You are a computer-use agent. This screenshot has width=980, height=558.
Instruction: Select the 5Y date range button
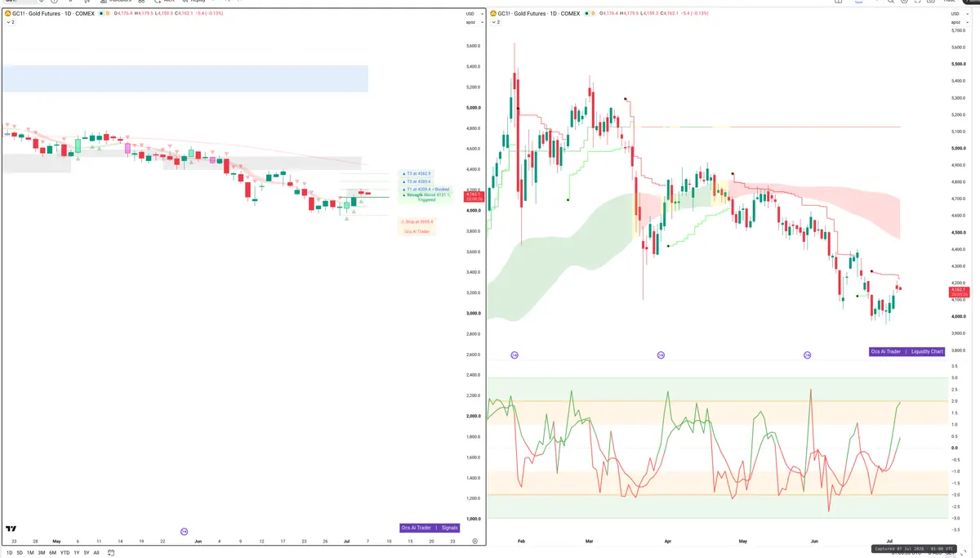87,552
